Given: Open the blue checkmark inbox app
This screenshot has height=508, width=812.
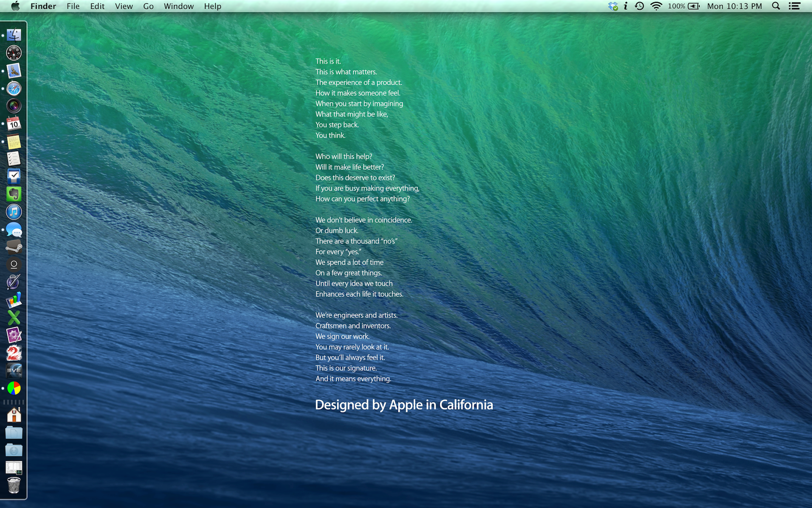Looking at the screenshot, I should [14, 176].
